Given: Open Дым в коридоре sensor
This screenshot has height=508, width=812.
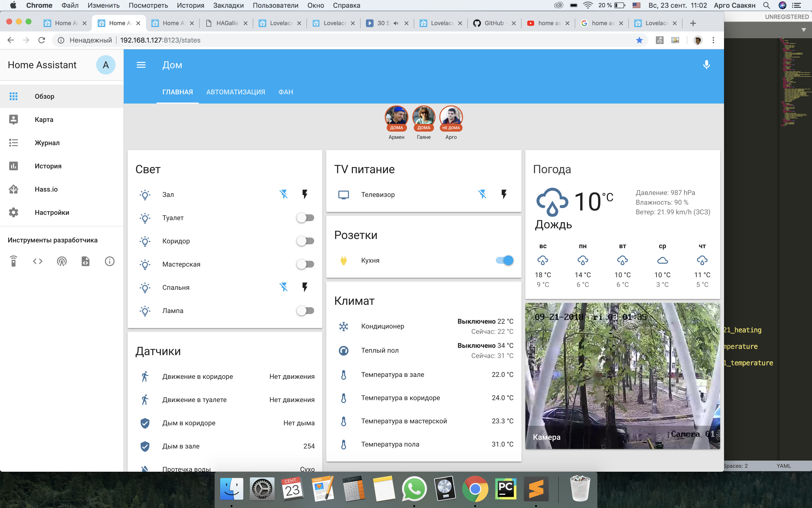Looking at the screenshot, I should (225, 423).
